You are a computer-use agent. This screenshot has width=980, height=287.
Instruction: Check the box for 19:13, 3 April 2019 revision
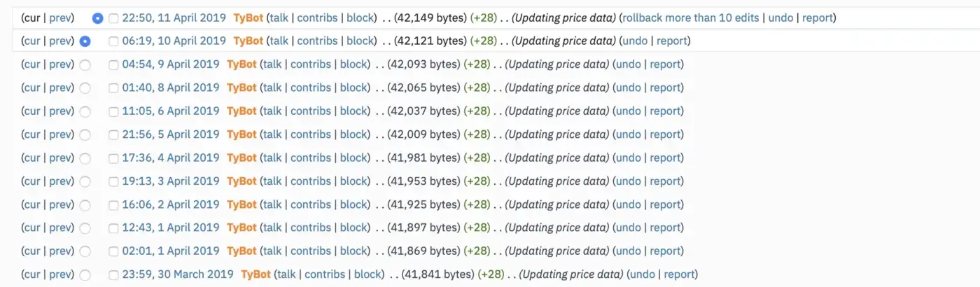(113, 181)
